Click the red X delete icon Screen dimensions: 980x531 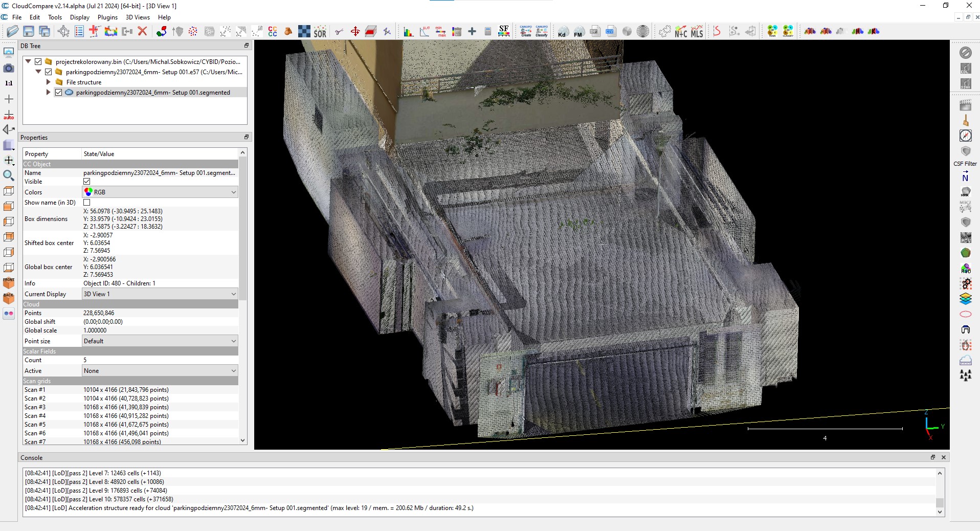143,32
